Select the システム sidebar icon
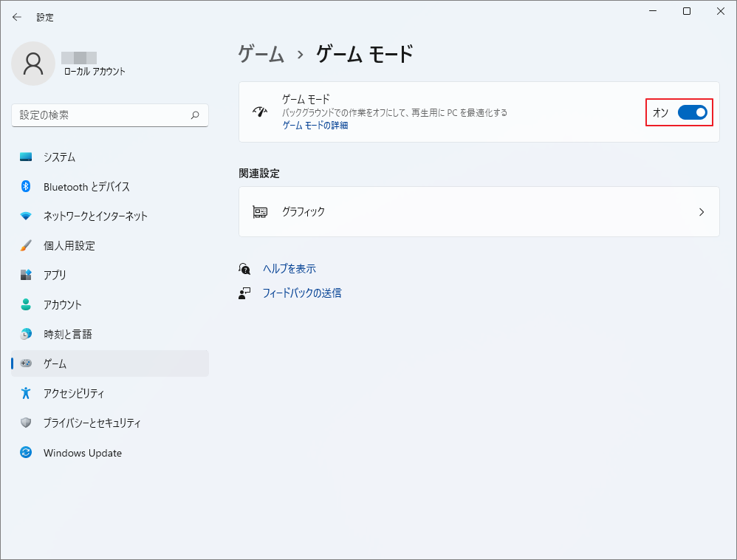Screen dimensions: 737x560 coord(26,157)
